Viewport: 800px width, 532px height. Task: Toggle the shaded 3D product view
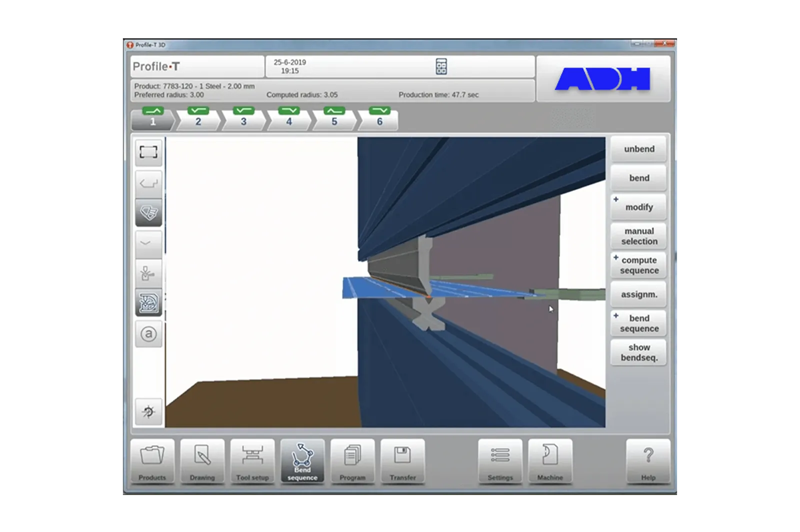148,213
